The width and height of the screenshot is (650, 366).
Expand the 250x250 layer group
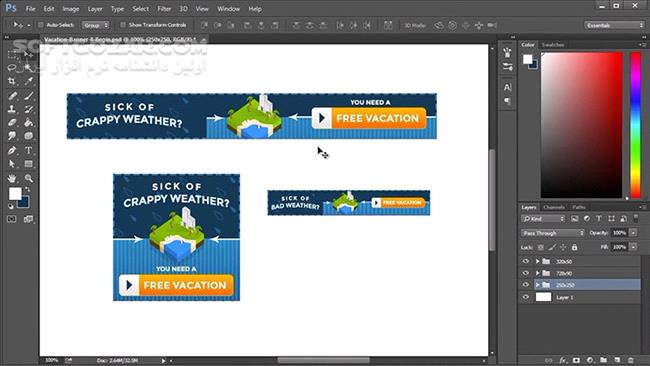(537, 285)
